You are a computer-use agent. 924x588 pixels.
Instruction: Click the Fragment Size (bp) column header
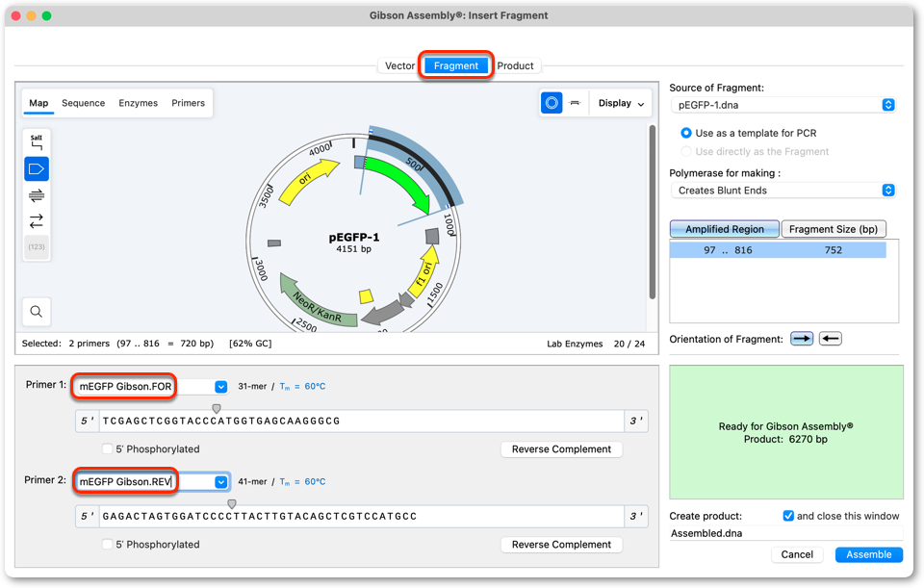(834, 229)
